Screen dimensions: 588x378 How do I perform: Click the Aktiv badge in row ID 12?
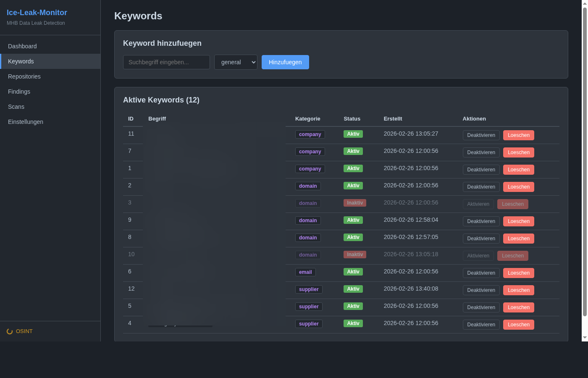click(353, 289)
